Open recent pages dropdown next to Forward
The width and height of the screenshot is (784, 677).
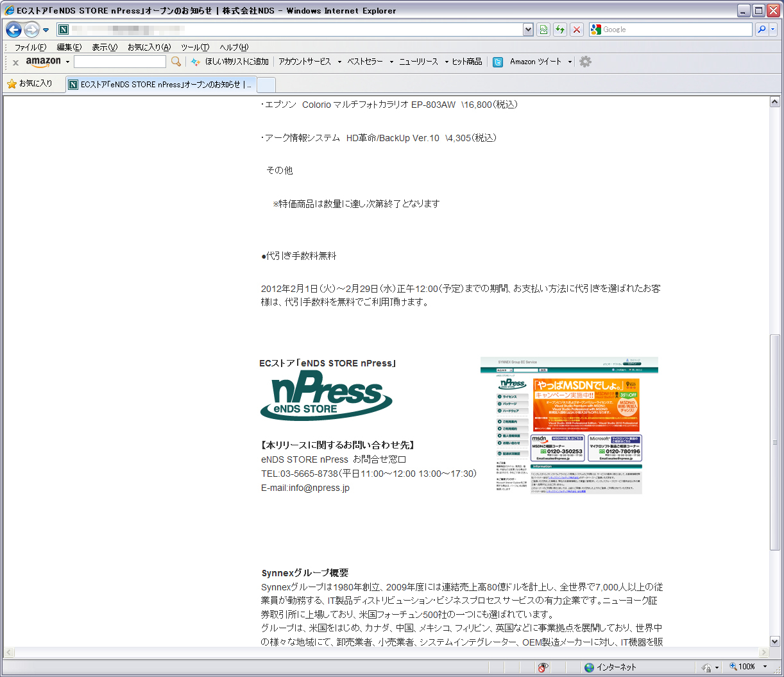(x=46, y=30)
